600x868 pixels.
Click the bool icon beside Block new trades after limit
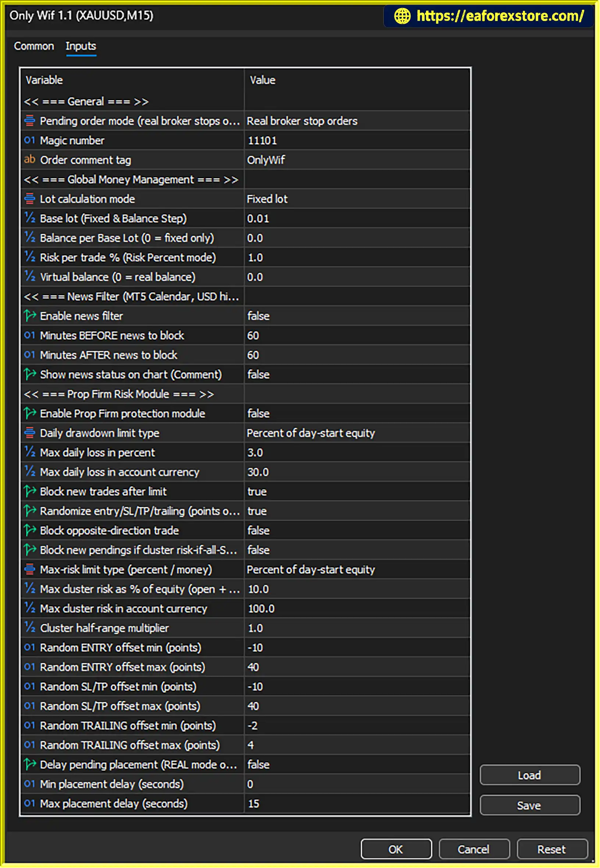(x=30, y=491)
